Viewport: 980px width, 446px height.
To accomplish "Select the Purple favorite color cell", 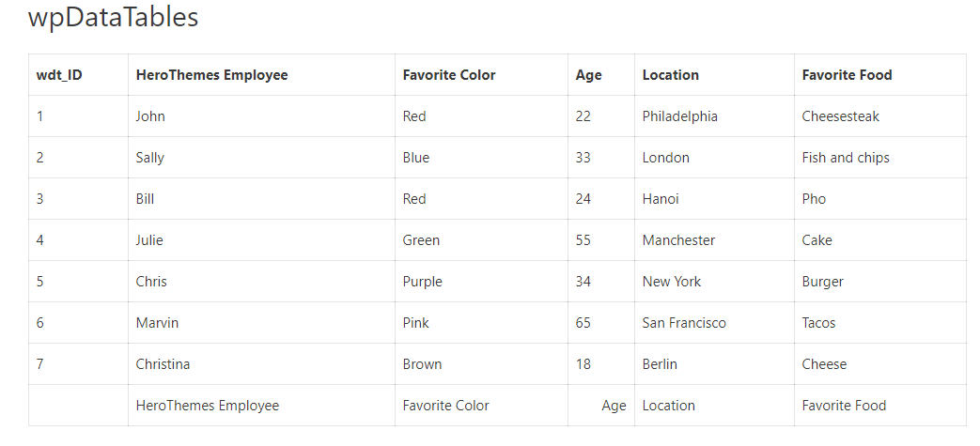I will click(x=422, y=282).
